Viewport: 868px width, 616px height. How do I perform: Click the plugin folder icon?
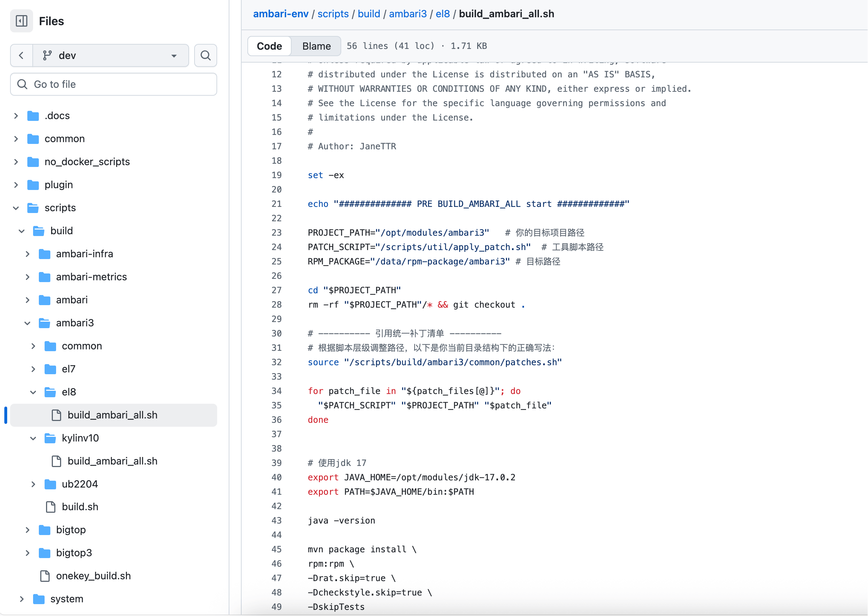tap(33, 185)
